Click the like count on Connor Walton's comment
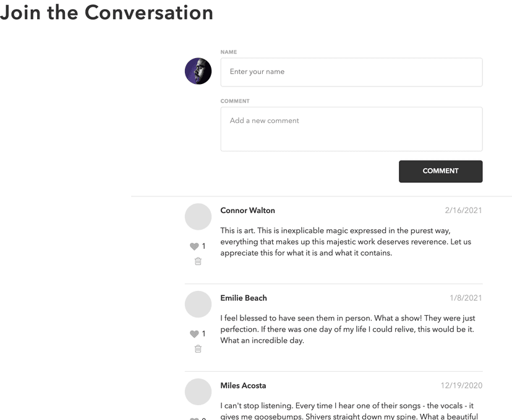 tap(204, 246)
